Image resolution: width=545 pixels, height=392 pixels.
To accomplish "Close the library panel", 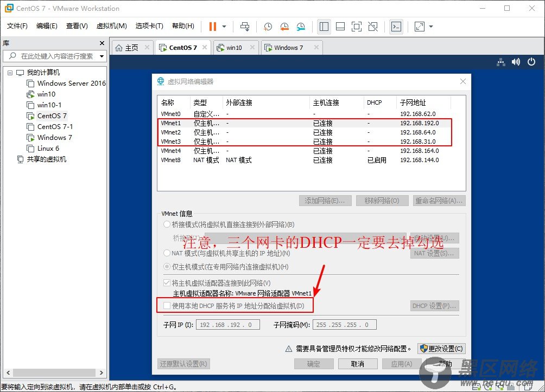I will (102, 43).
